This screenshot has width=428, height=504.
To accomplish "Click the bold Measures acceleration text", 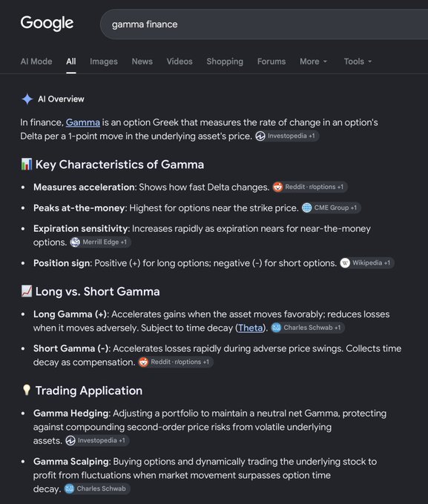I will pyautogui.click(x=85, y=187).
